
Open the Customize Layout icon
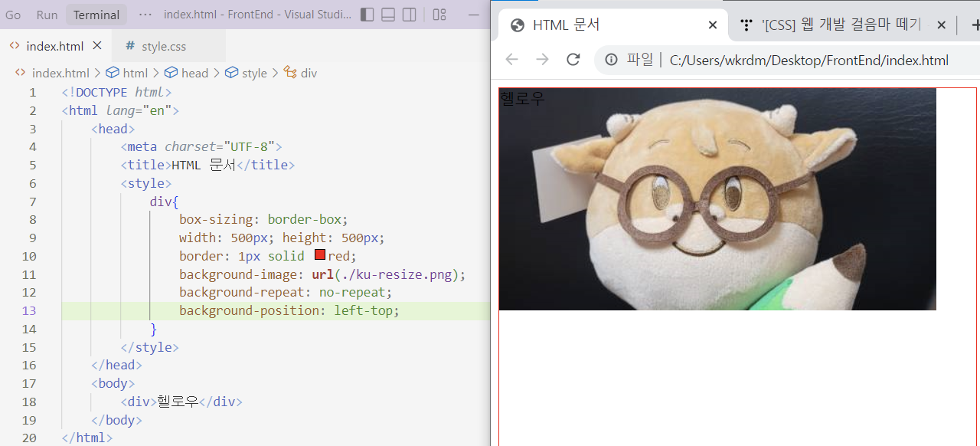pos(439,15)
